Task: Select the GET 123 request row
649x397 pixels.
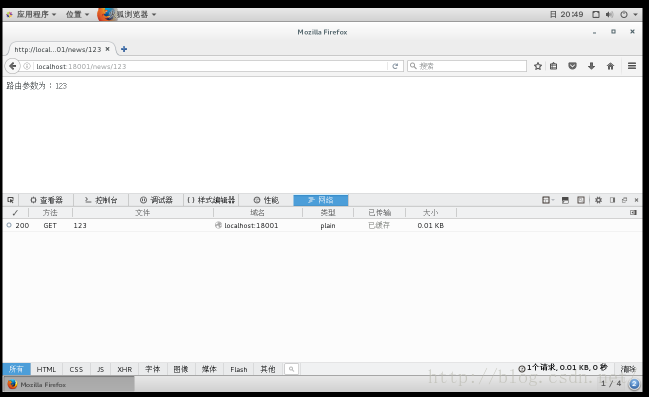Action: pos(322,225)
